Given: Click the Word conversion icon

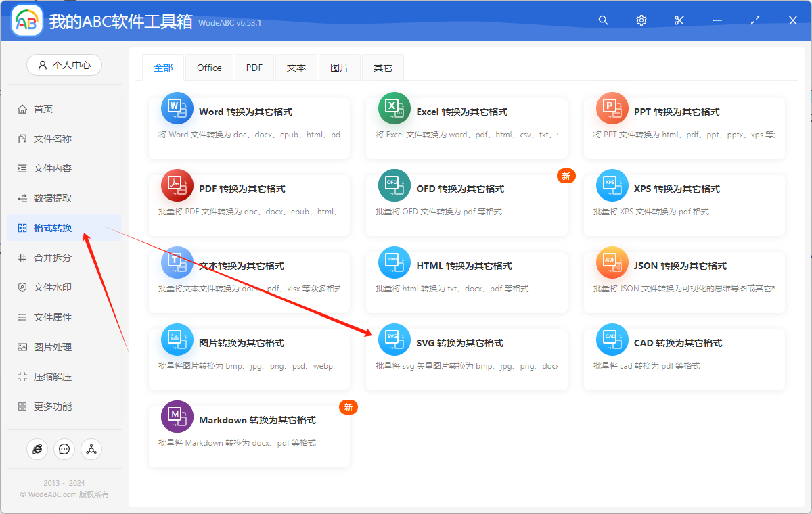Looking at the screenshot, I should (177, 108).
